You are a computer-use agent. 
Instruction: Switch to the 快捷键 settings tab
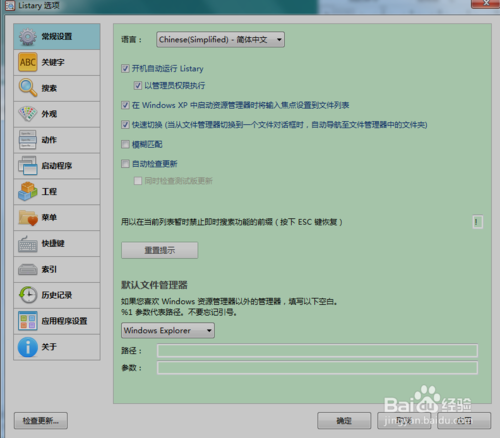click(x=57, y=243)
